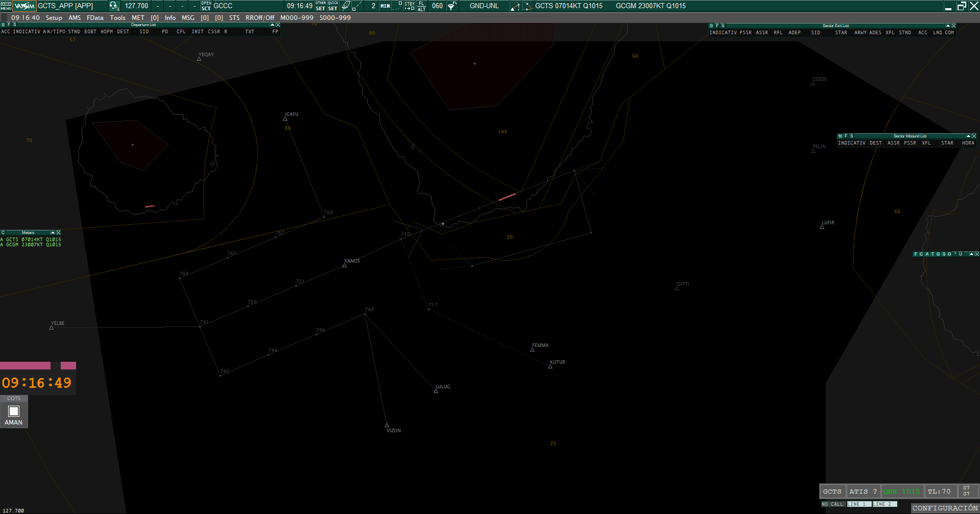This screenshot has width=980, height=514.
Task: Click the AMAN square icon button
Action: click(x=14, y=411)
